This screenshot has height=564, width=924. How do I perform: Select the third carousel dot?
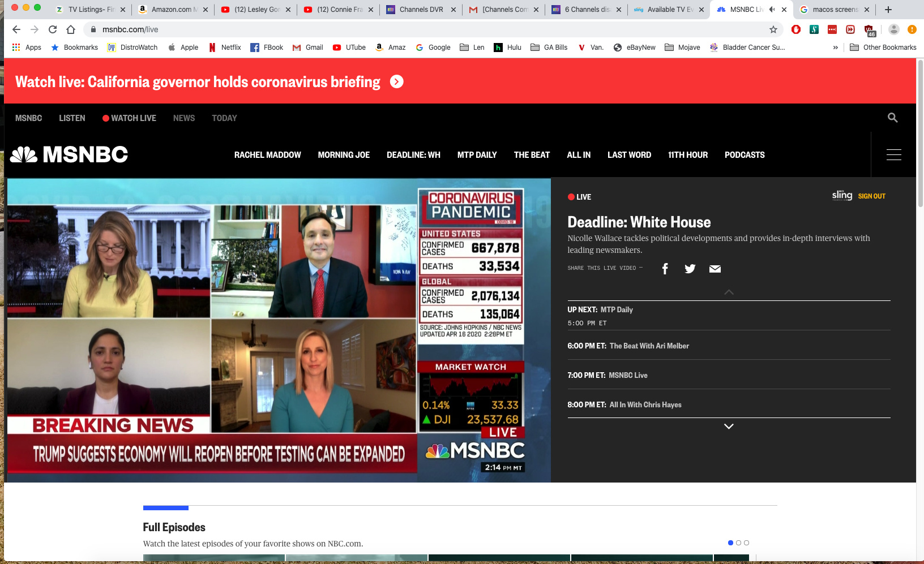(x=746, y=543)
